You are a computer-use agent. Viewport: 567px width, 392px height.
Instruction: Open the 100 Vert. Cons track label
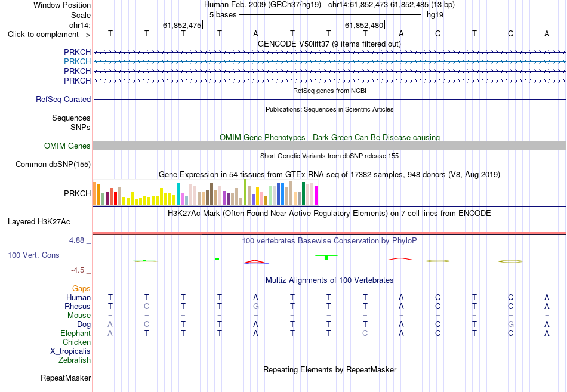(x=33, y=255)
